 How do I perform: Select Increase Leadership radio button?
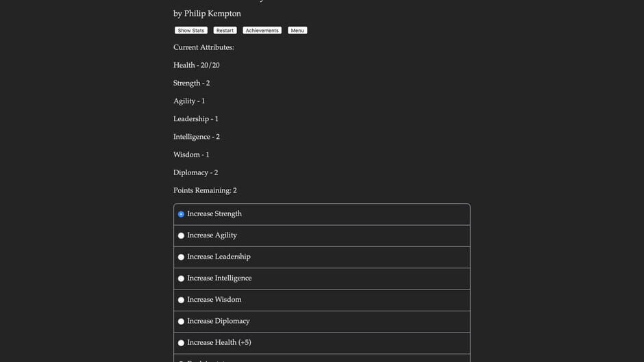[x=182, y=257]
